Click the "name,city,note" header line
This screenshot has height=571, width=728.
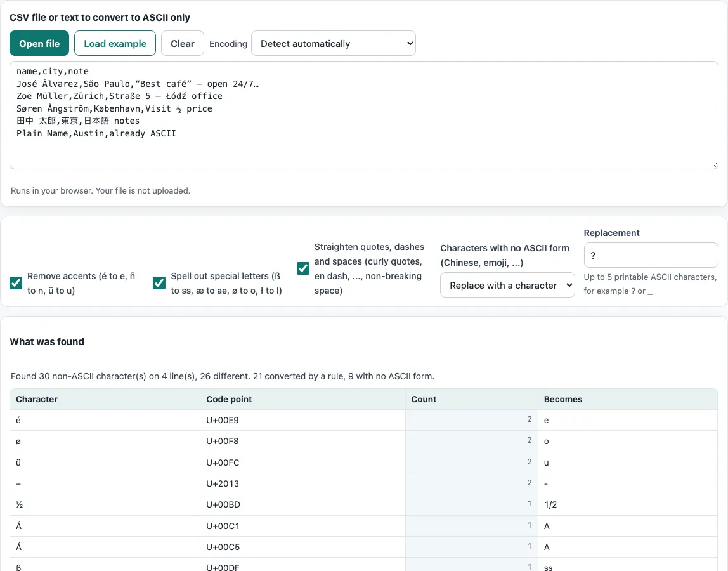click(53, 71)
